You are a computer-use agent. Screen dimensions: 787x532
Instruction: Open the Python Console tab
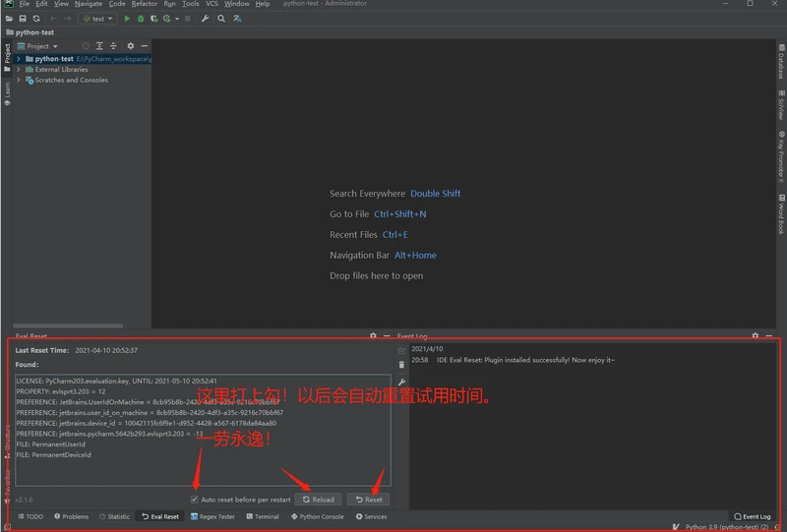317,516
